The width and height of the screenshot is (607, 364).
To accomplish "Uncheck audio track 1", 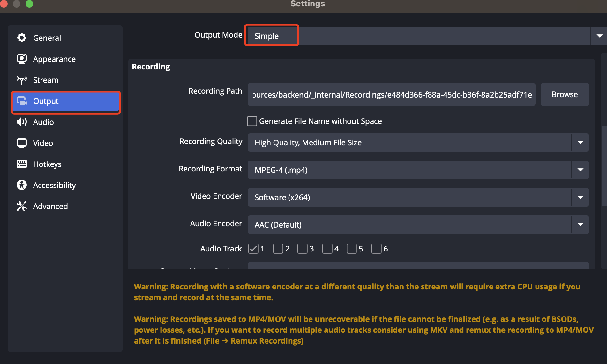I will [253, 249].
